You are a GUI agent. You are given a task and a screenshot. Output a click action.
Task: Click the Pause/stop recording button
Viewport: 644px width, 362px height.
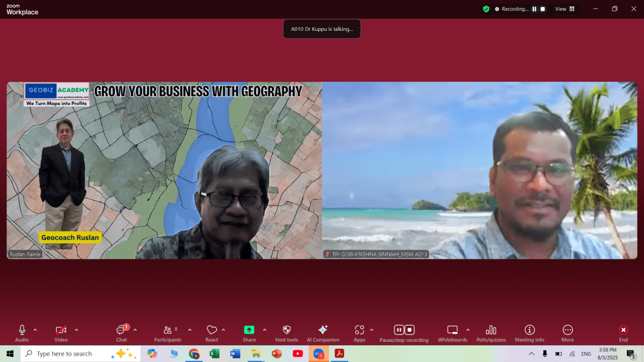[x=404, y=332]
